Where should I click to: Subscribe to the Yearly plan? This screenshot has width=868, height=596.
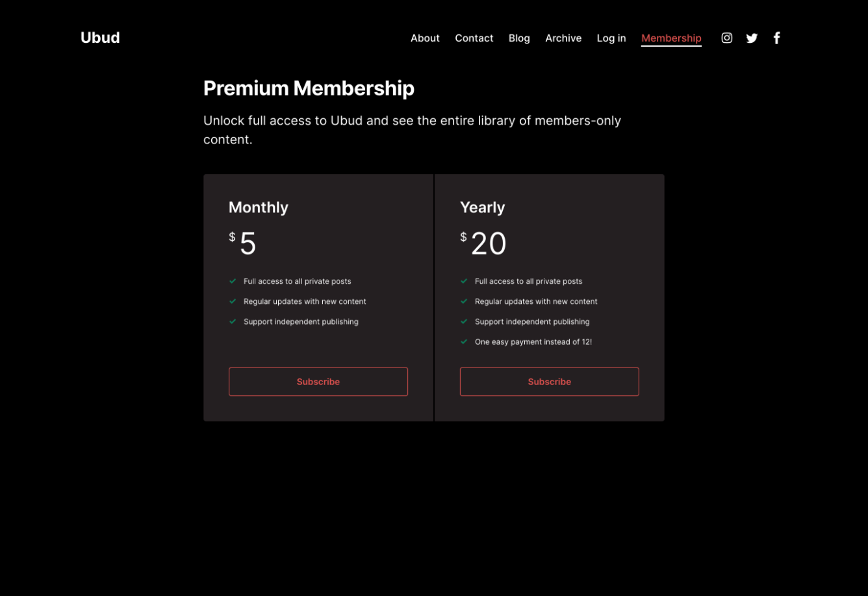click(550, 382)
